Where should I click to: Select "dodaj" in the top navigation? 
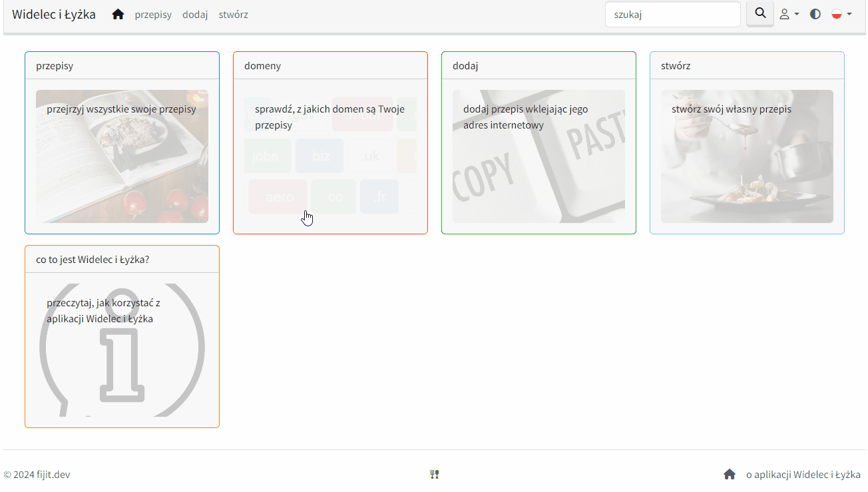point(195,14)
